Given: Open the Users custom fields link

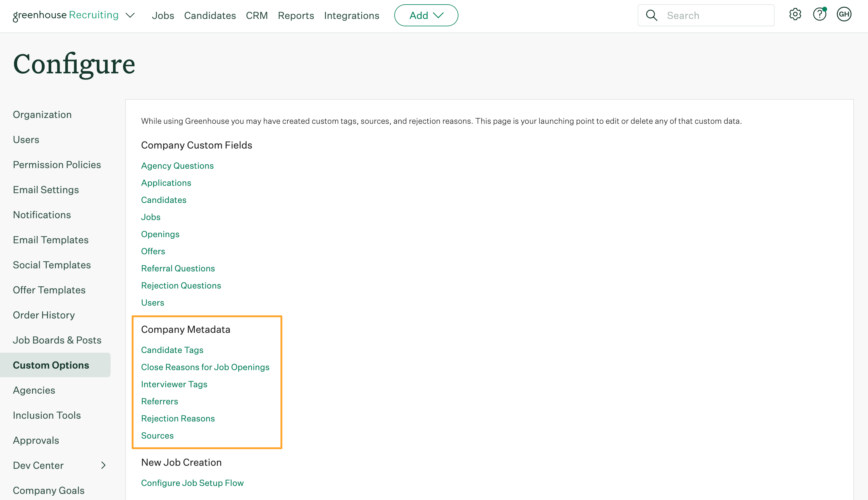Looking at the screenshot, I should click(x=153, y=303).
